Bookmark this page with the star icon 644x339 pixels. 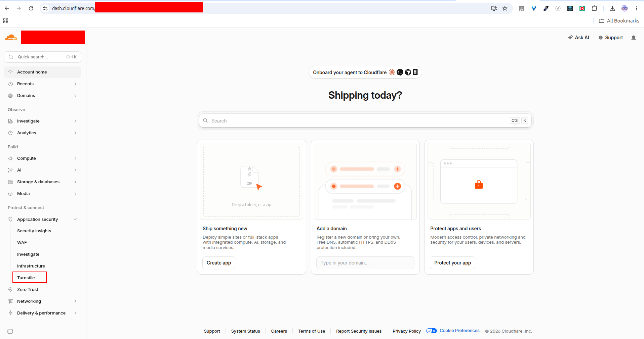click(505, 8)
